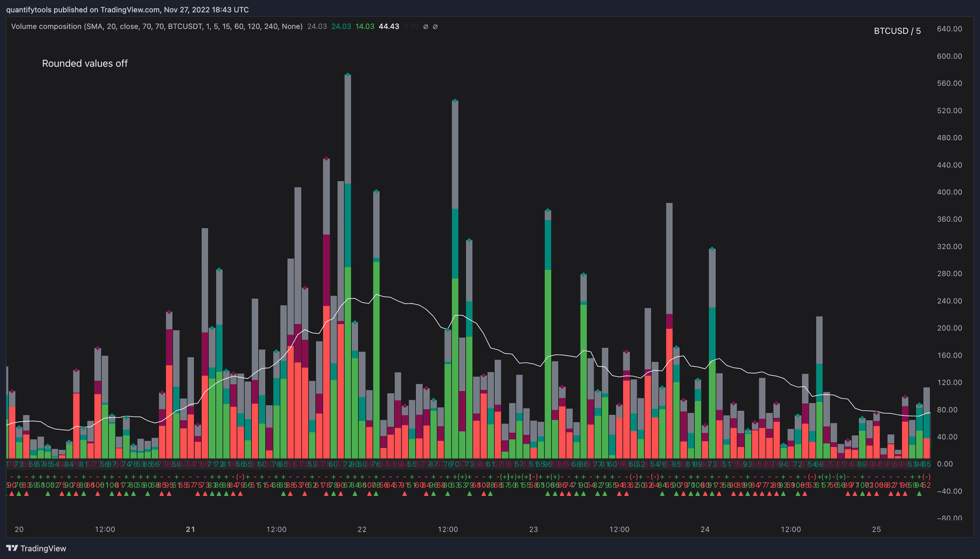
Task: Click the 25 date label on time axis
Action: coord(876,529)
